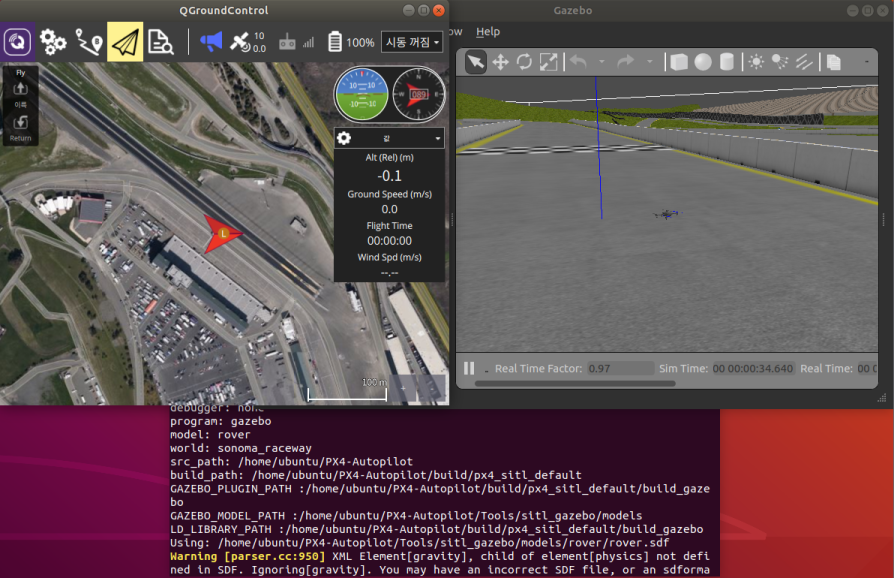Click the Flight Time value 00:00:00
The image size is (894, 578).
[389, 241]
